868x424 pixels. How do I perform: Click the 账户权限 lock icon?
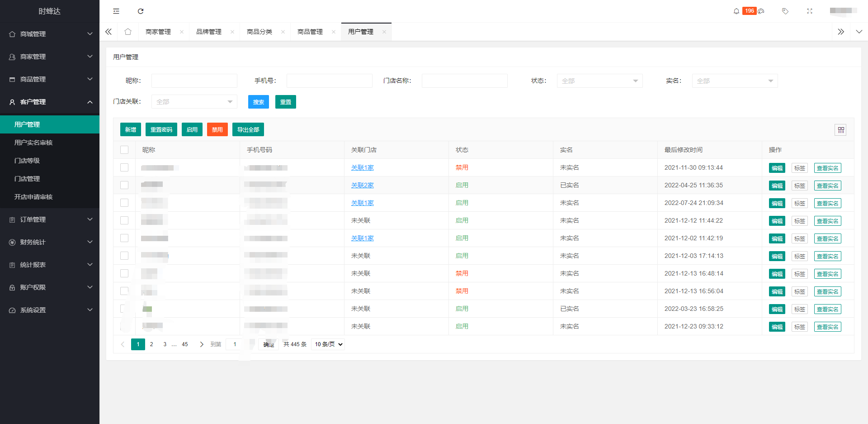pos(12,287)
